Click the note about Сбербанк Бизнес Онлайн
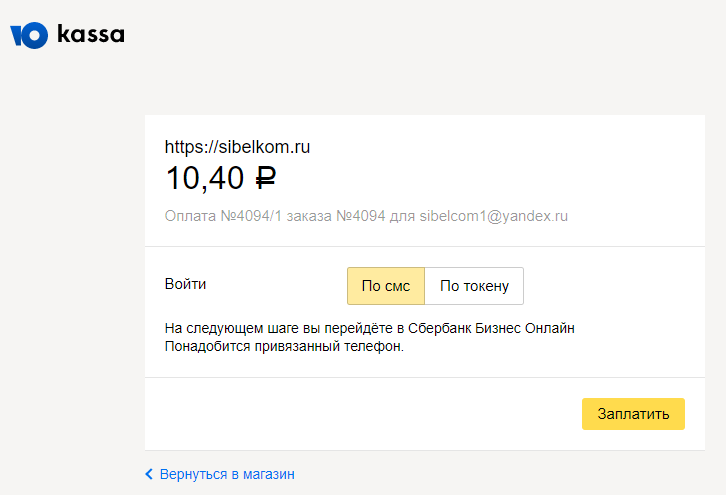Viewport: 726px width, 495px height. pos(369,328)
